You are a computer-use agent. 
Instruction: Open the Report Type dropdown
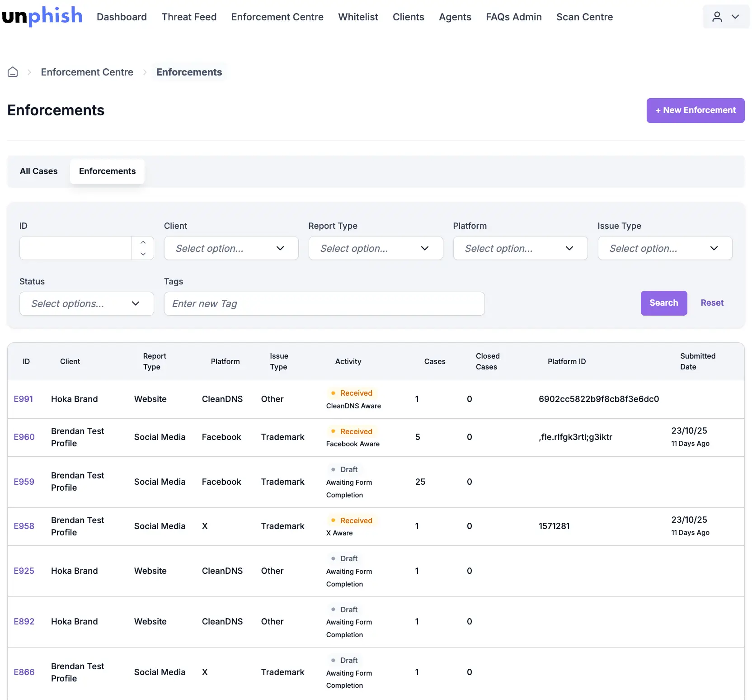(375, 248)
